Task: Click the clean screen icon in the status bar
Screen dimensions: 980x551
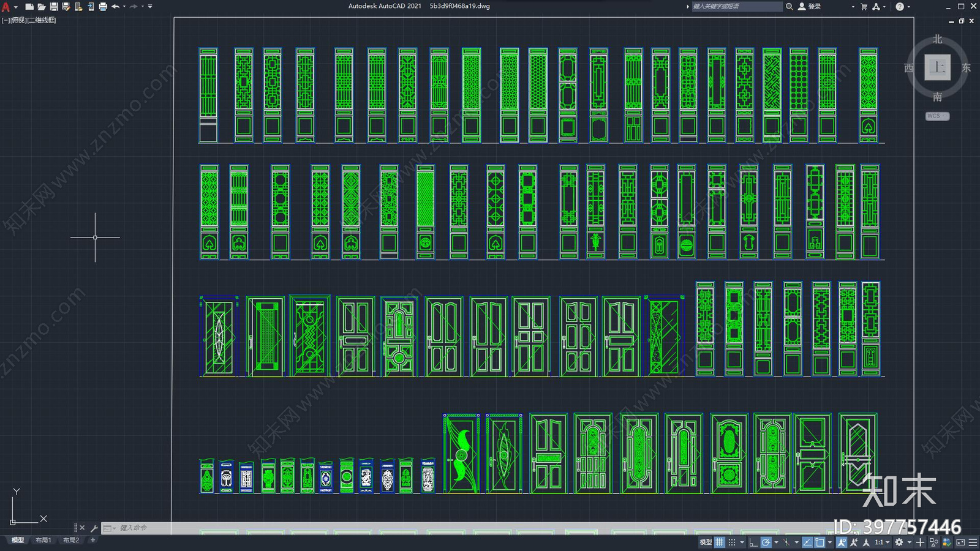Action: point(960,542)
